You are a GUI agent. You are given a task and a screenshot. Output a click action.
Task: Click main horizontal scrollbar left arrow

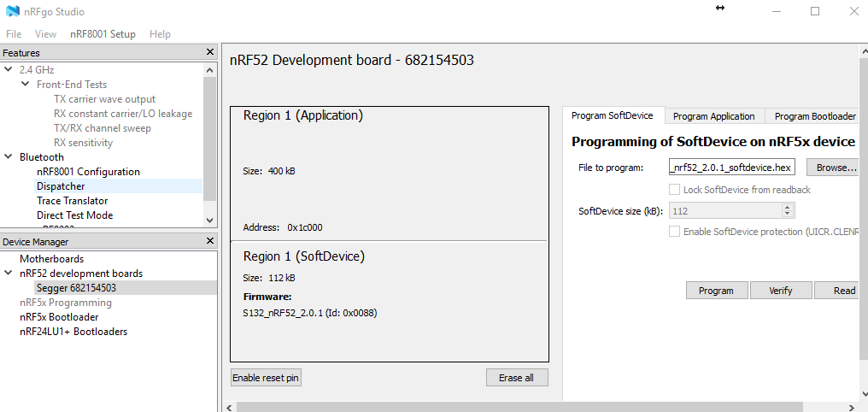coord(229,407)
